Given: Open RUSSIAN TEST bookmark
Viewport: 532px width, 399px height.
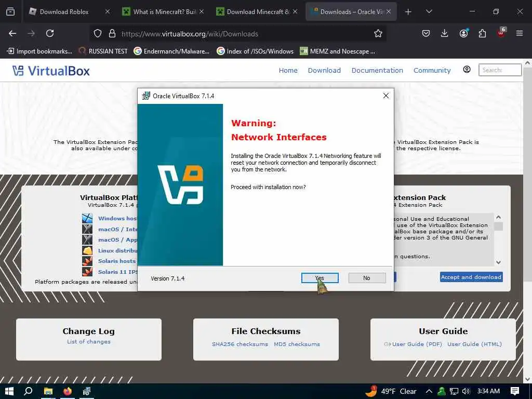Looking at the screenshot, I should [x=103, y=51].
